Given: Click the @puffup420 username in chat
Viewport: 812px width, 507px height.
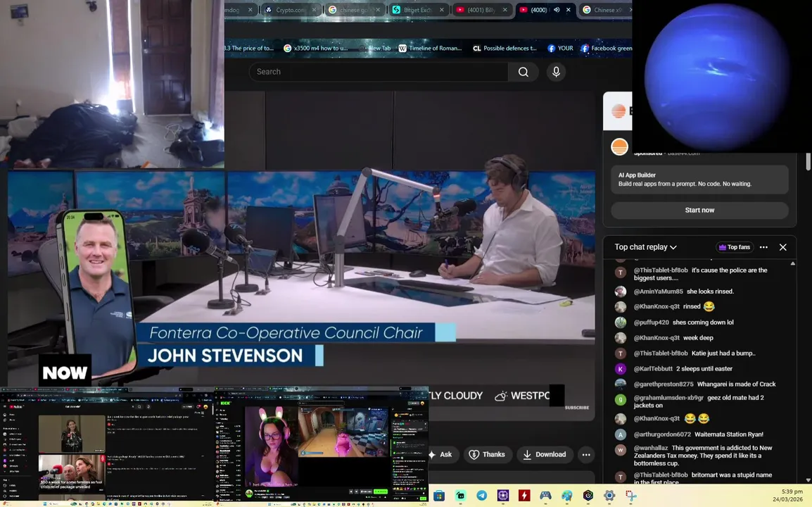Looking at the screenshot, I should (651, 323).
